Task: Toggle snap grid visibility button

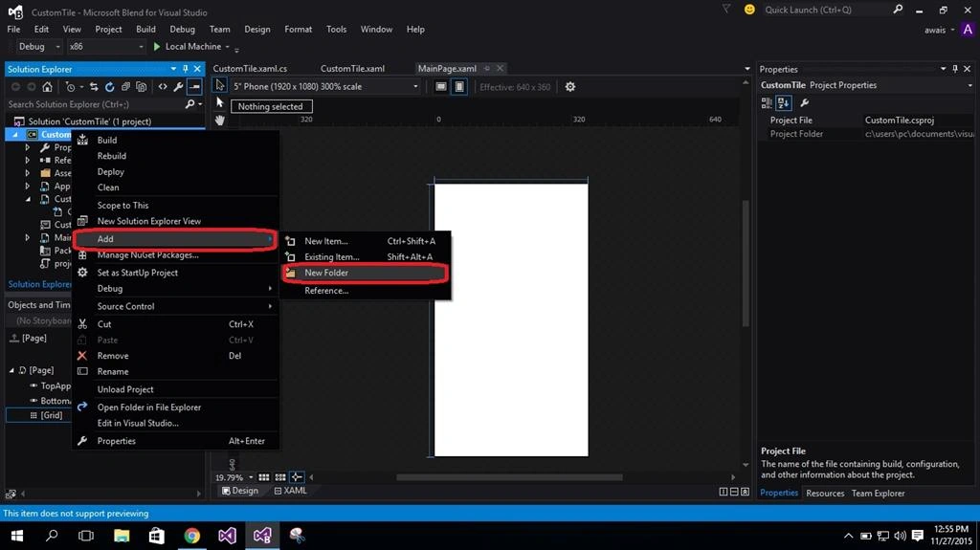Action: point(264,477)
